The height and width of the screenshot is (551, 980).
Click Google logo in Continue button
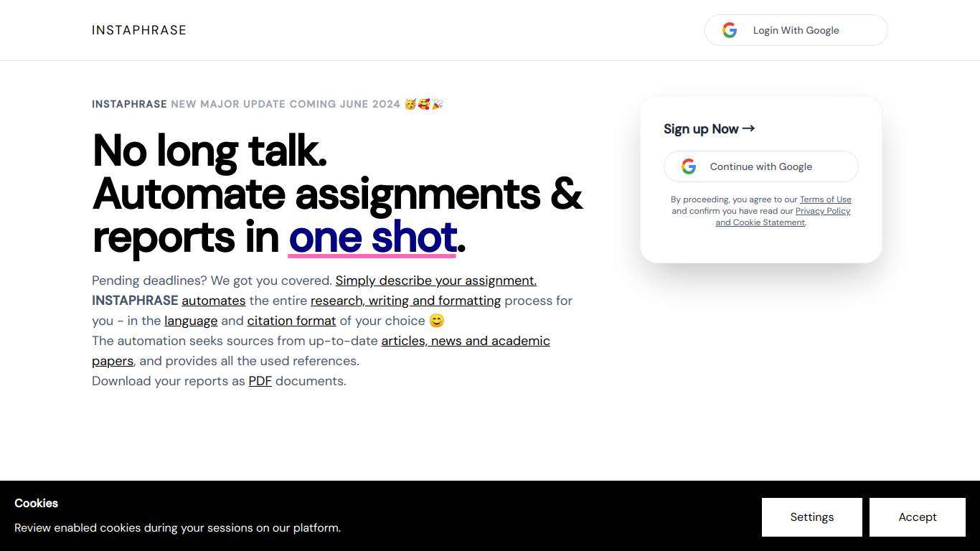tap(689, 166)
